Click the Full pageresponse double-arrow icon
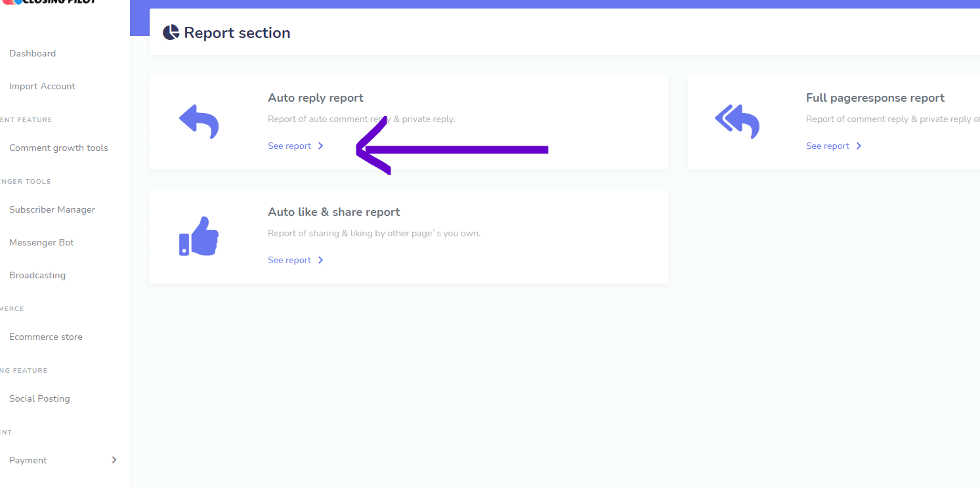Viewport: 980px width, 487px height. pyautogui.click(x=737, y=121)
